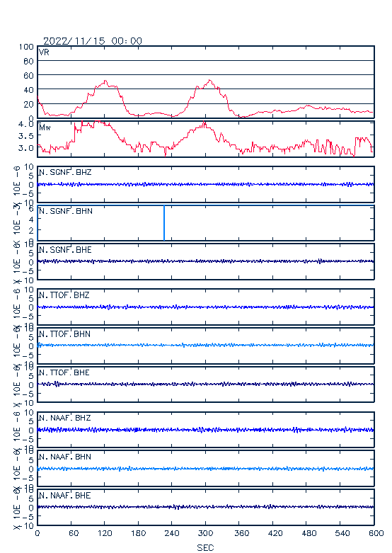Select the N.SGNF.BHN trace label
Image resolution: width=392 pixels, height=553 pixels.
pos(66,211)
